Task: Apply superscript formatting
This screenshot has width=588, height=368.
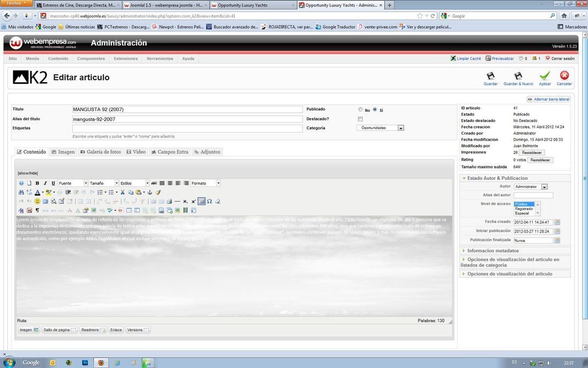Action: tap(194, 201)
